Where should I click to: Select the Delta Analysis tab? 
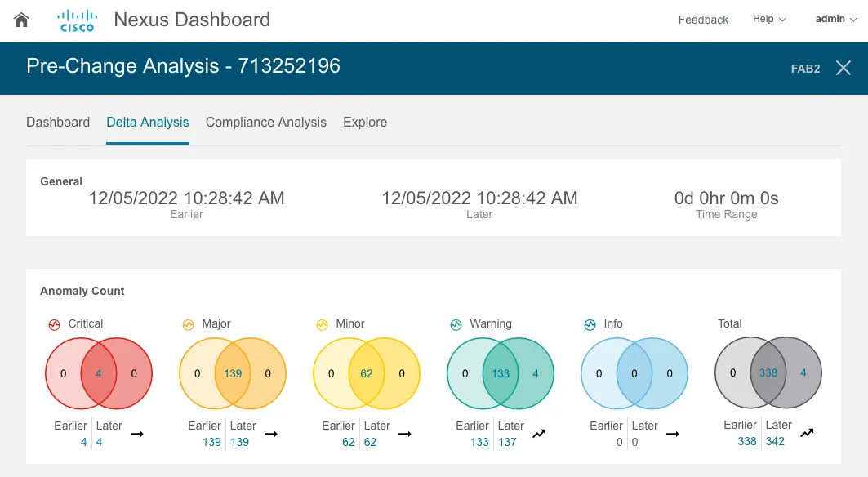[148, 122]
